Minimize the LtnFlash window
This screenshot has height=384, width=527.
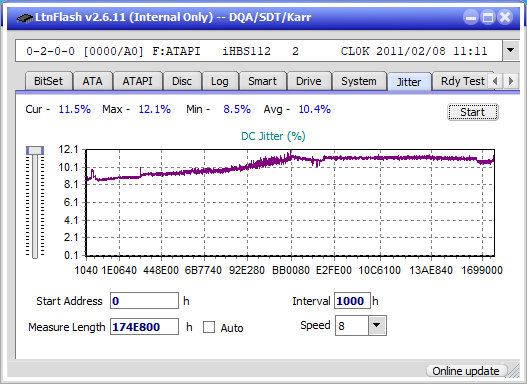point(471,17)
